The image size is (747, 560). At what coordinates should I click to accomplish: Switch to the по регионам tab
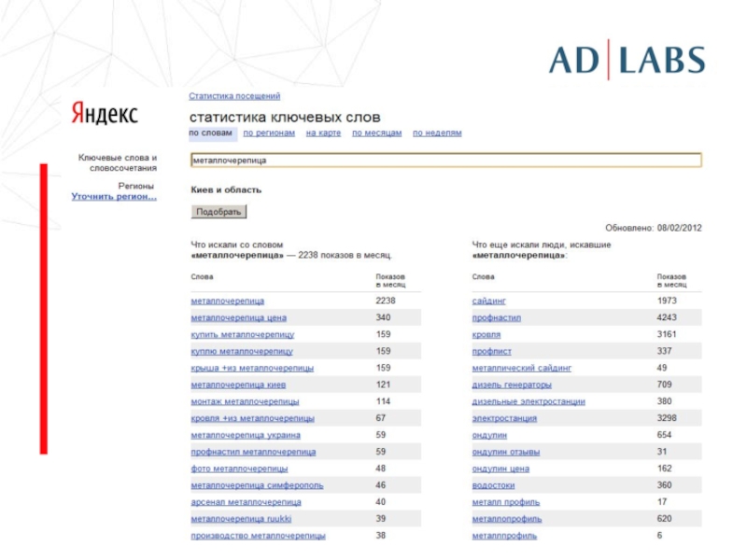(x=269, y=133)
